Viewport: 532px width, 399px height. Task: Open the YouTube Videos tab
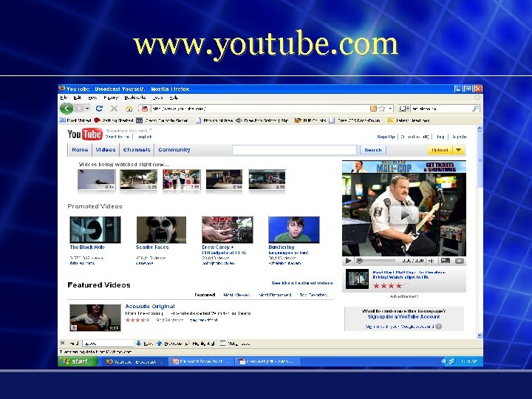[x=106, y=149]
